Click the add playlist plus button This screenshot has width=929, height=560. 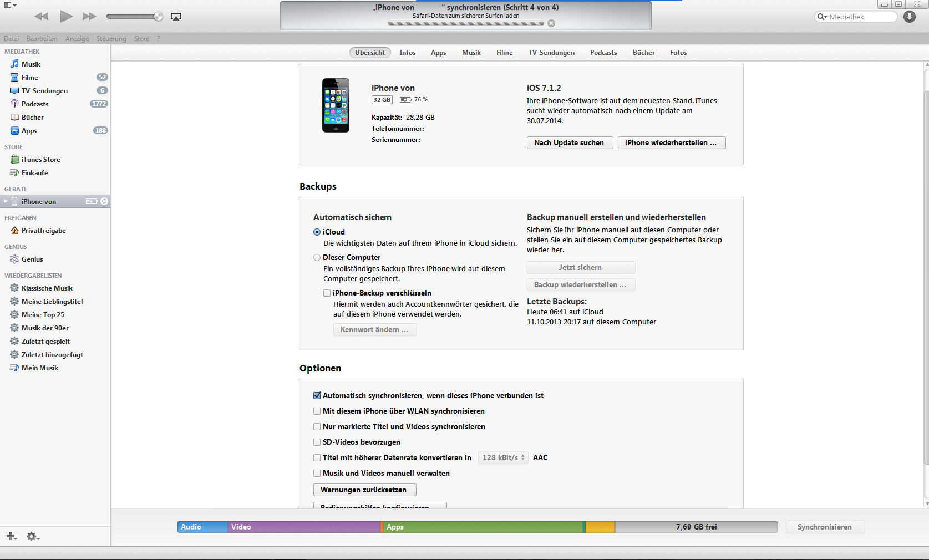(11, 536)
